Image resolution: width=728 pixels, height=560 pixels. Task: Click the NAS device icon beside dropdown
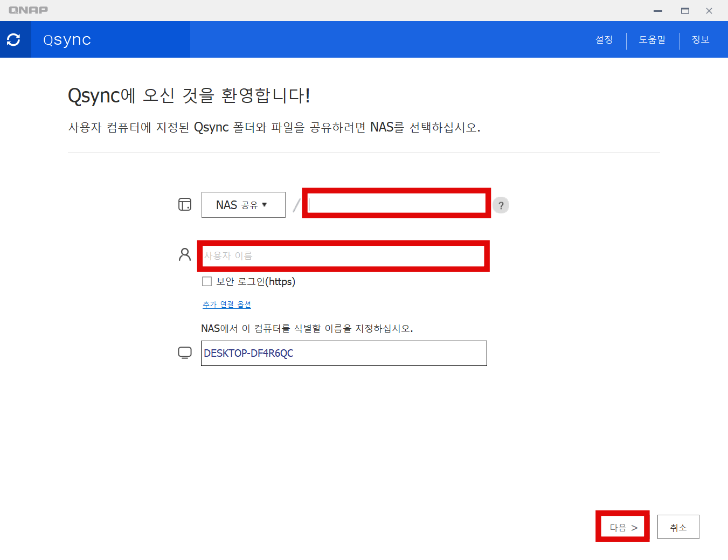(185, 204)
